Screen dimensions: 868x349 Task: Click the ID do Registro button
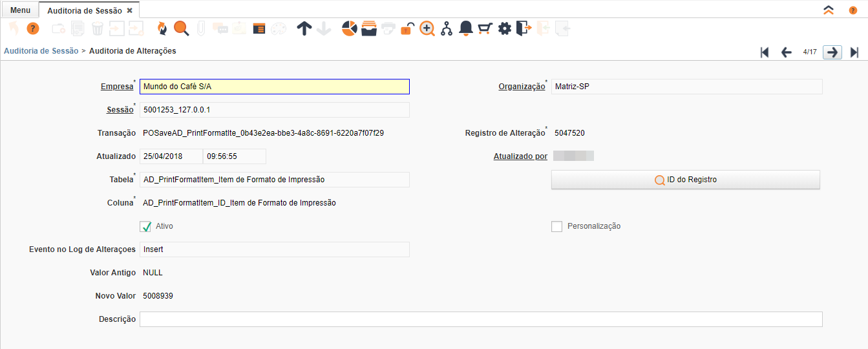[685, 180]
